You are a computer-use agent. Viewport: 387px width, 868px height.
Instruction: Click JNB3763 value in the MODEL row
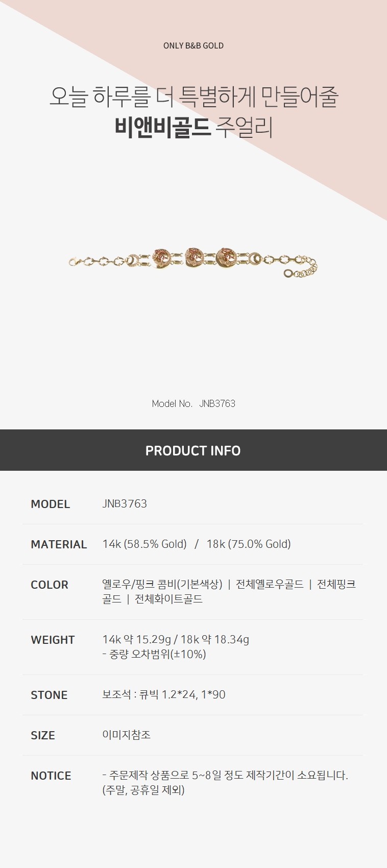[125, 503]
